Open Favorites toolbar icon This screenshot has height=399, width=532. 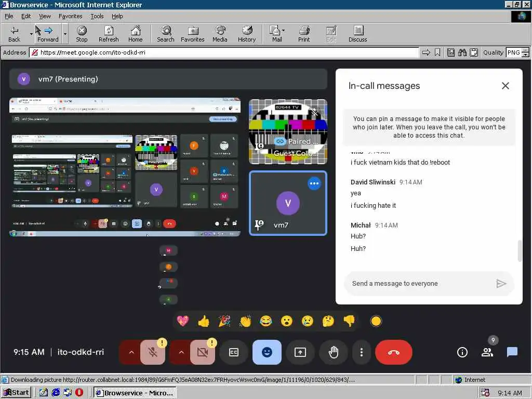click(x=192, y=34)
